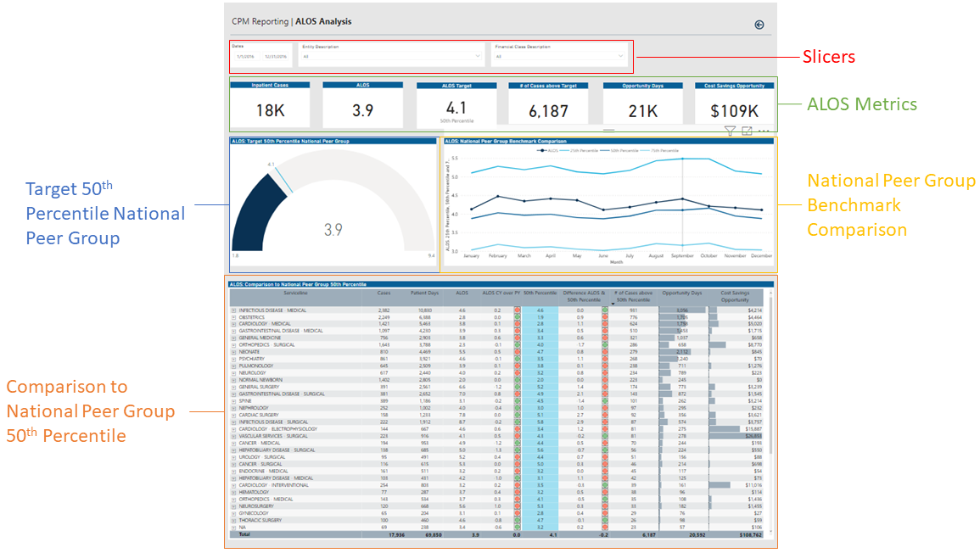
Task: Expand the INFECTIOUS DISEASE - MEDICAL row
Action: 233,311
